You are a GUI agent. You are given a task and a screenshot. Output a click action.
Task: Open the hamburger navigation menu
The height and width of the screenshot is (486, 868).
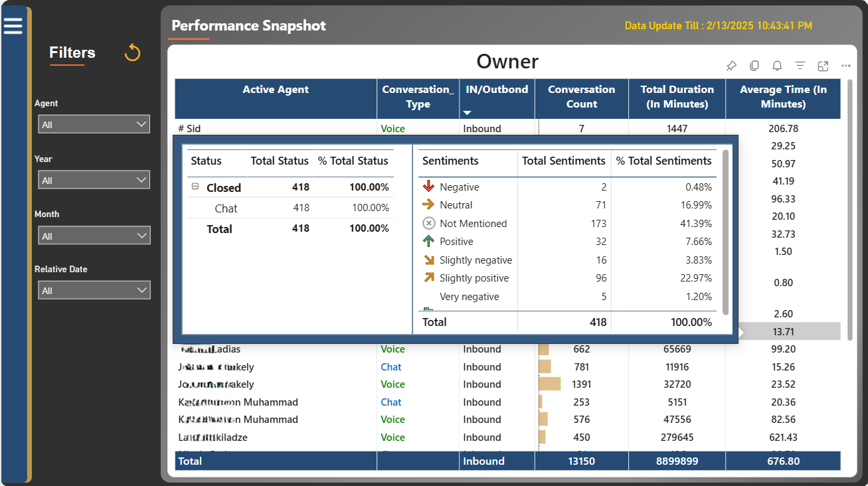pos(13,26)
